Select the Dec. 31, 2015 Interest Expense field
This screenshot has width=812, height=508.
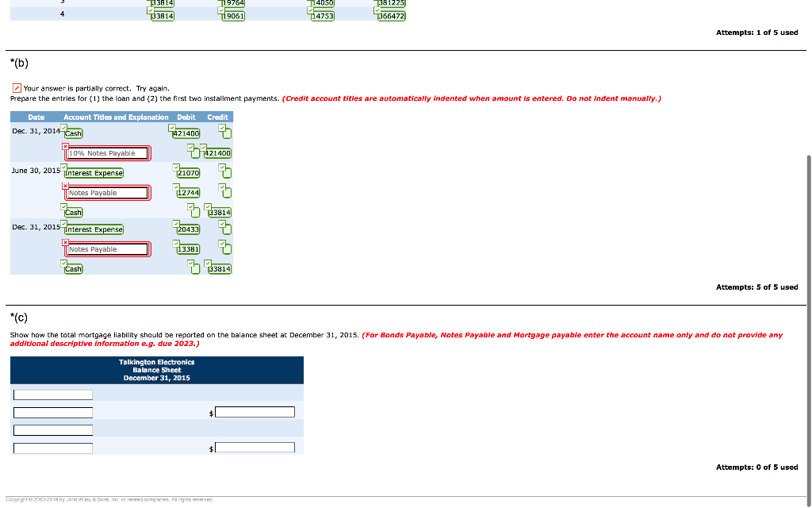click(94, 229)
